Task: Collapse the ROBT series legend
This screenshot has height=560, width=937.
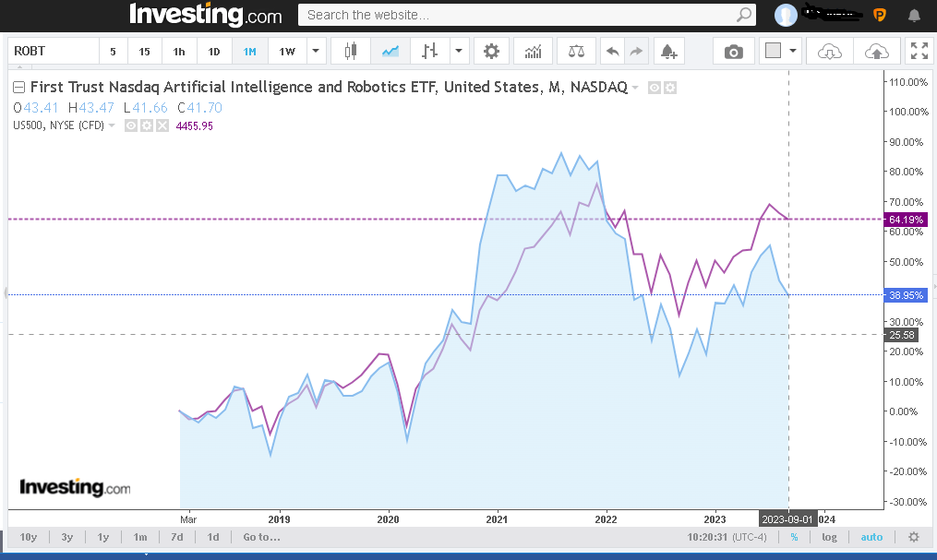Action: click(18, 87)
